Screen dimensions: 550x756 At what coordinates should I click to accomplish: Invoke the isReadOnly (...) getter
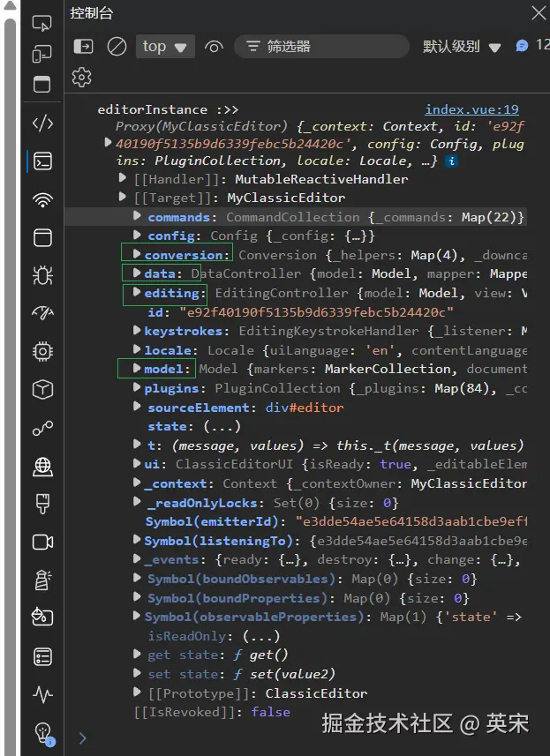[261, 636]
